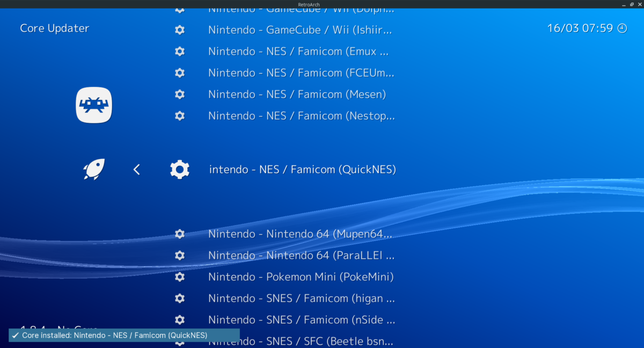Open settings gear beside higan SNES core
The image size is (644, 348).
(x=179, y=298)
